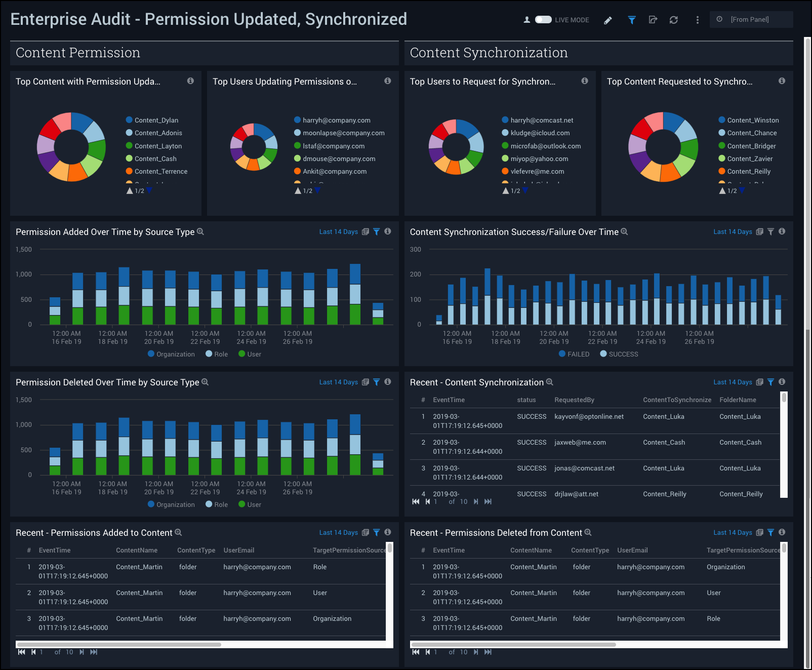Toggle the Live Mode switch
The width and height of the screenshot is (812, 670).
543,20
